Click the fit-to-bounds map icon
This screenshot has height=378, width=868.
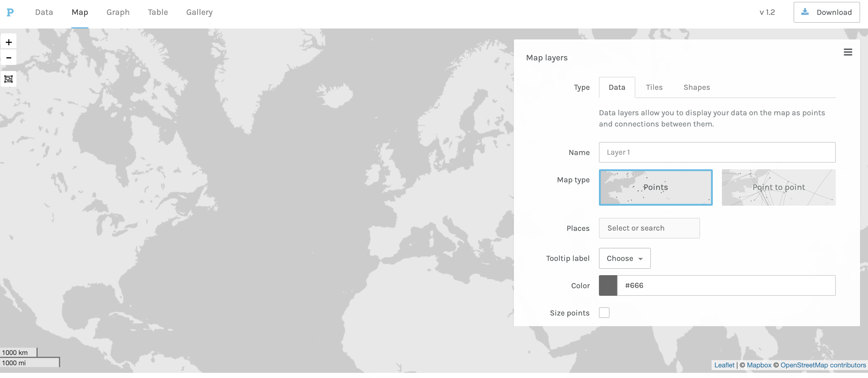(9, 79)
